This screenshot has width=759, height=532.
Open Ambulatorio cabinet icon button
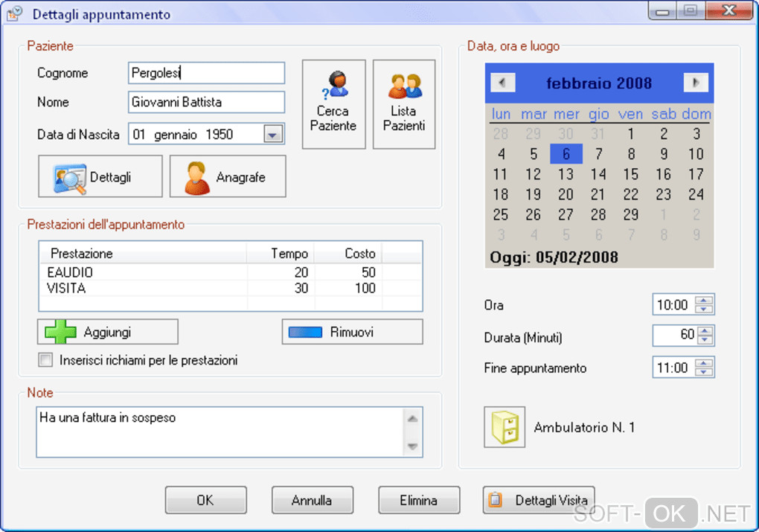point(505,427)
